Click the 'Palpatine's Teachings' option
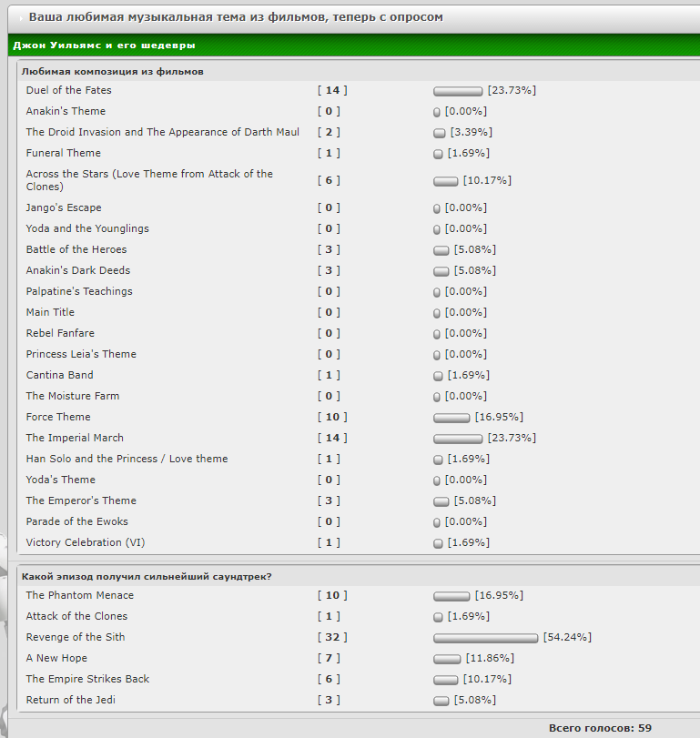 (x=79, y=291)
